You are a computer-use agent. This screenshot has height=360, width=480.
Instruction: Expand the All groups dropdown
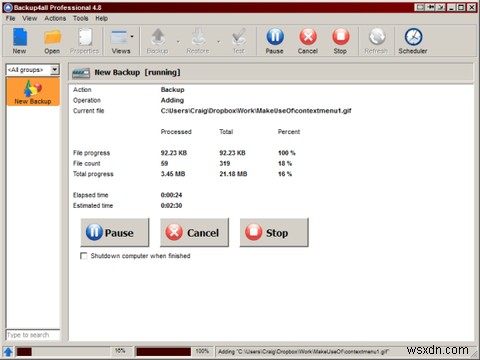pyautogui.click(x=54, y=70)
